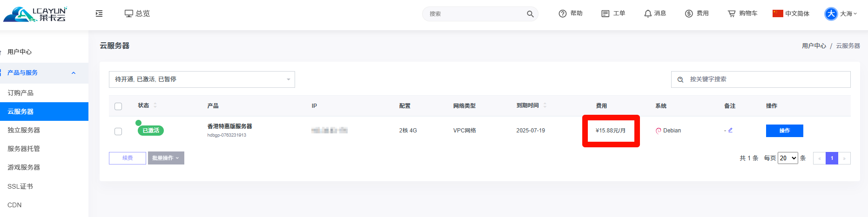Open the 消息 notification bell
Viewport: 868px width, 217px height.
647,13
